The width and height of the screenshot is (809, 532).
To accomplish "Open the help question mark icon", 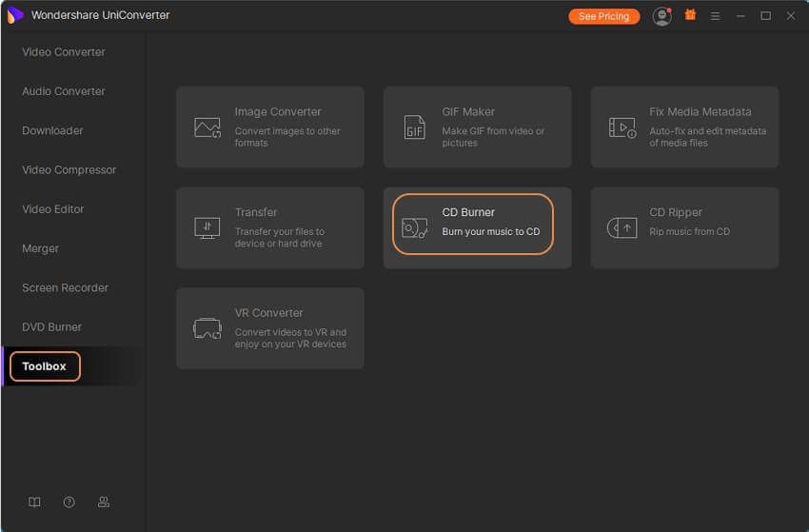I will coord(69,502).
